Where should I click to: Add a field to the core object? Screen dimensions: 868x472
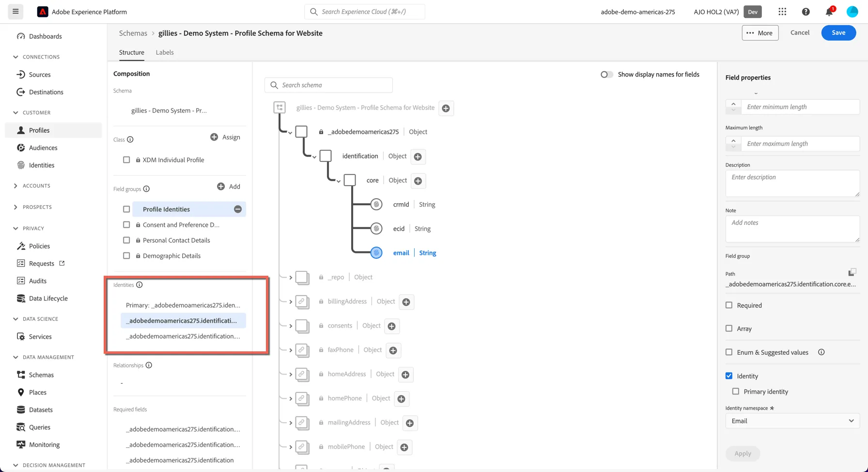[418, 181]
